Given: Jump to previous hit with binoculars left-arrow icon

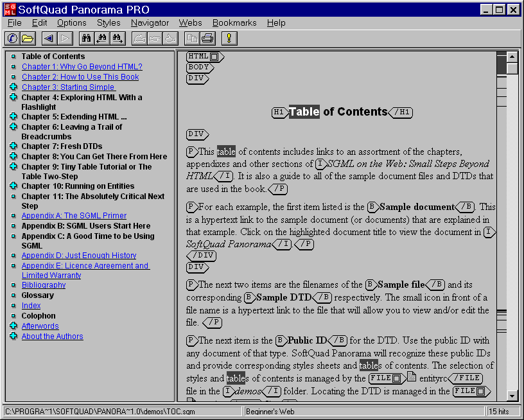Looking at the screenshot, I should [x=101, y=39].
